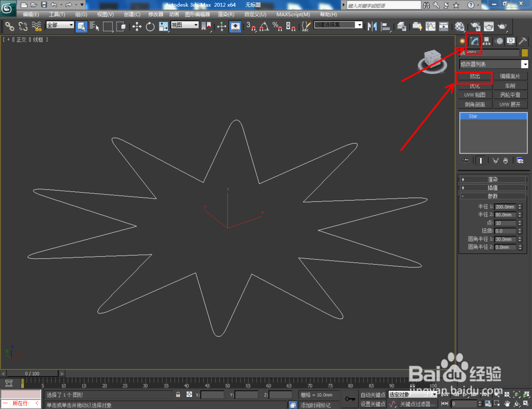Viewport: 532px width, 409px height.
Task: Open the 修改器 menu
Action: click(x=156, y=14)
